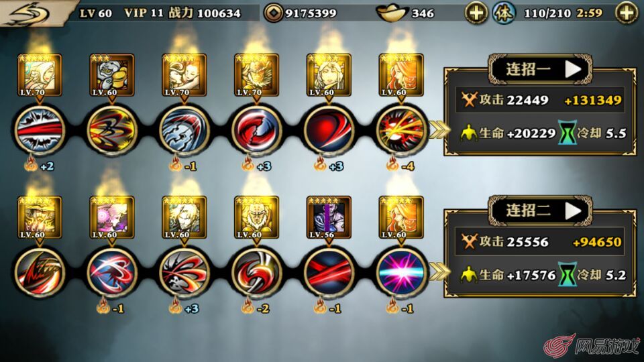Image resolution: width=644 pixels, height=362 pixels.
Task: Open combo one attack 22449 panel
Action: (540, 100)
